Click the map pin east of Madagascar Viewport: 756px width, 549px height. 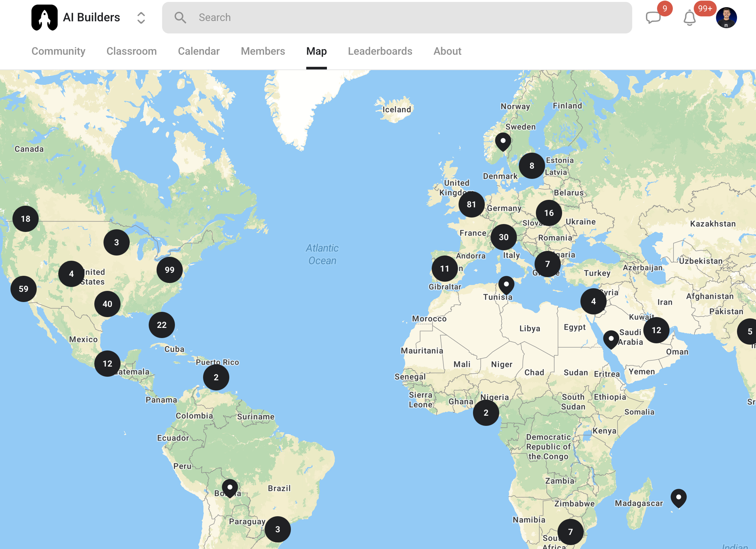pos(678,498)
